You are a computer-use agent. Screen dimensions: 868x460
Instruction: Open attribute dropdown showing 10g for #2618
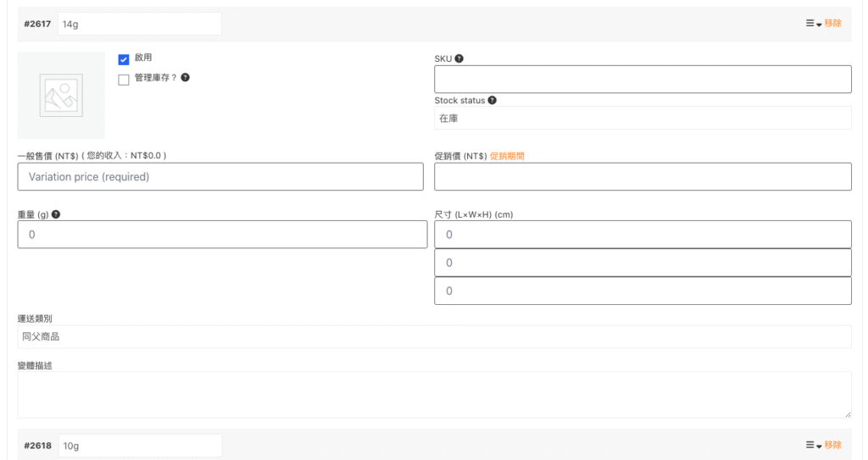[x=140, y=446]
